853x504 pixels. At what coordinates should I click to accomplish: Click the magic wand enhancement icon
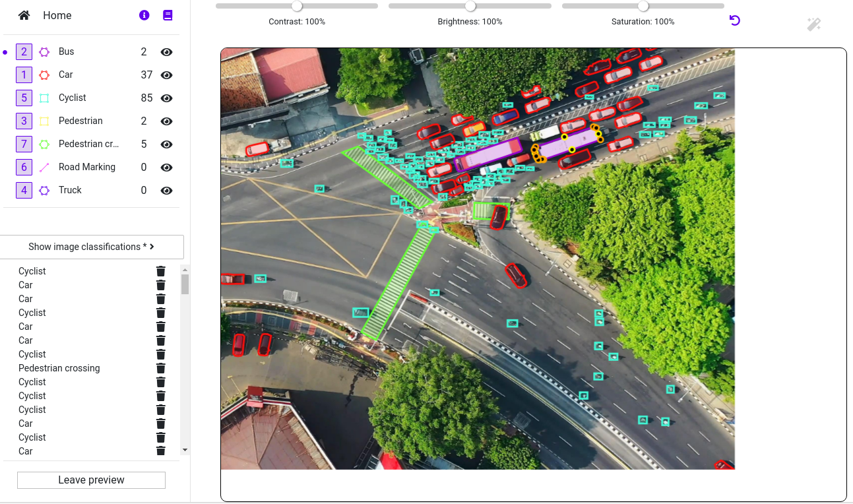[x=813, y=24]
